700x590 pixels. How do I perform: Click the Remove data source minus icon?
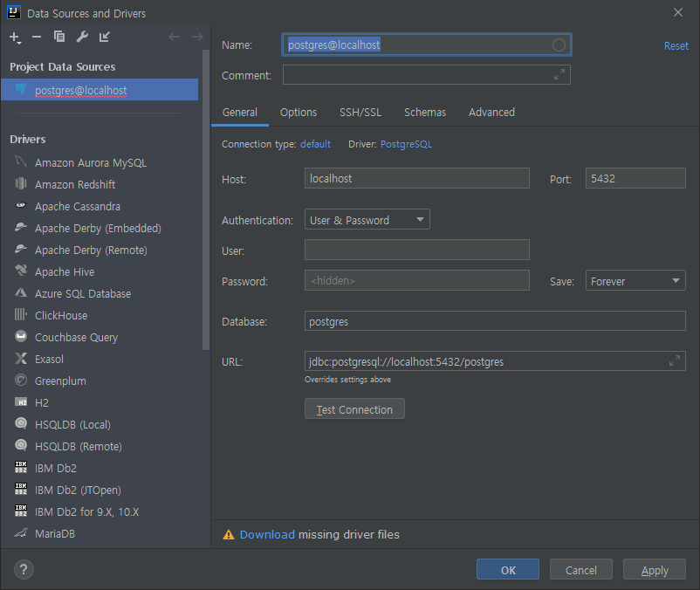[38, 38]
